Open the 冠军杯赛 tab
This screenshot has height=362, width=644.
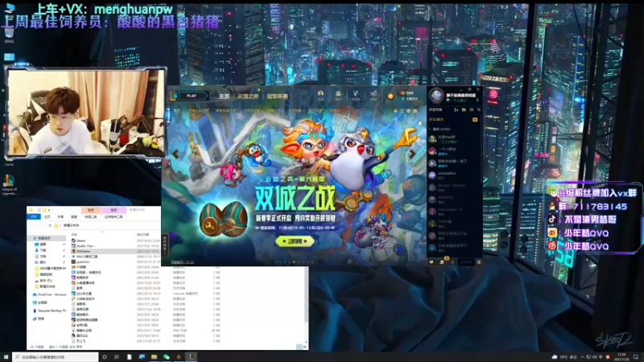click(x=277, y=97)
